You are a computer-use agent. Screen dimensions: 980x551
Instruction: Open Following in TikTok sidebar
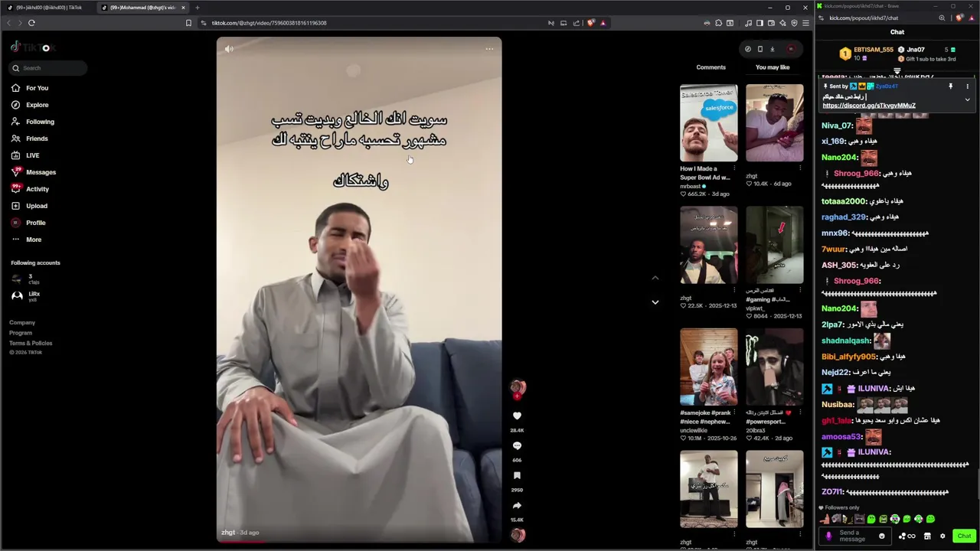point(33,122)
